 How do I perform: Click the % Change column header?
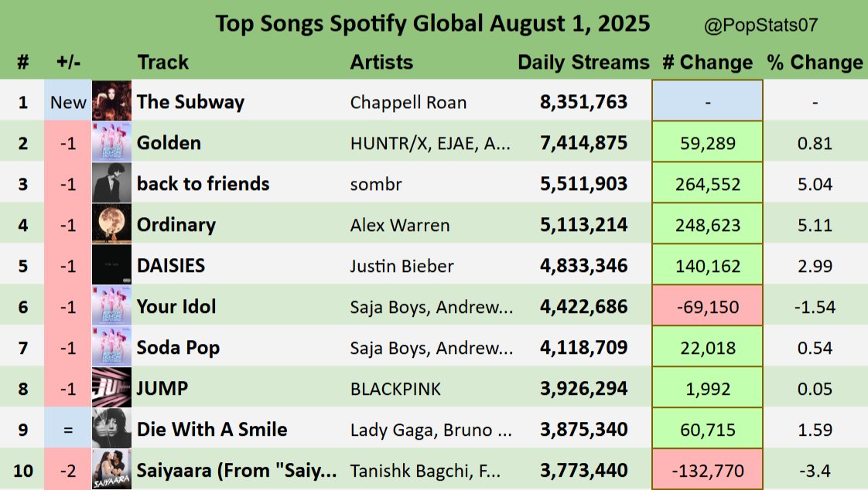point(815,63)
